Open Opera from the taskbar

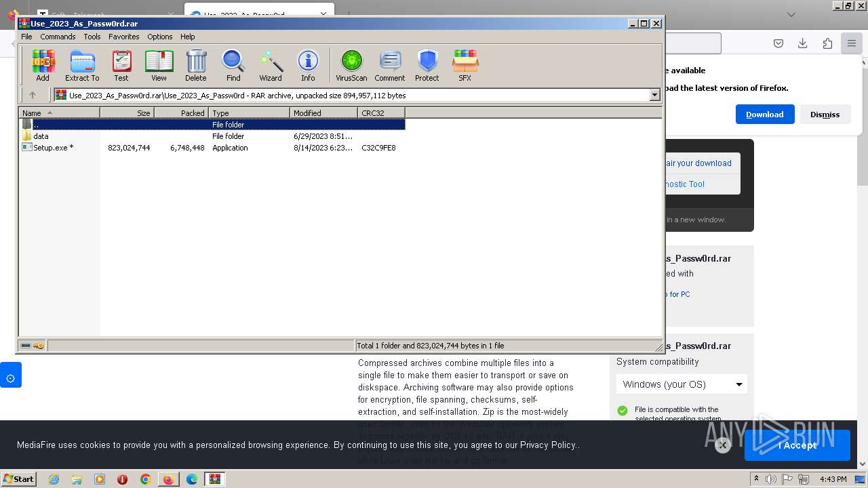pos(122,479)
